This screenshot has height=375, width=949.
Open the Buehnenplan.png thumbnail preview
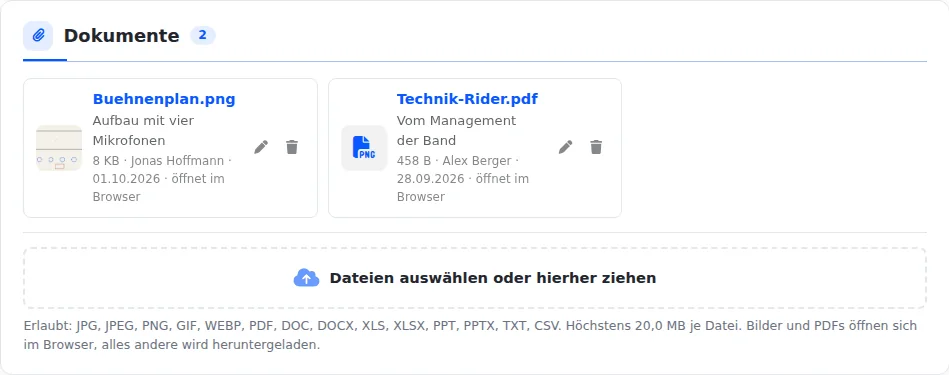[59, 148]
